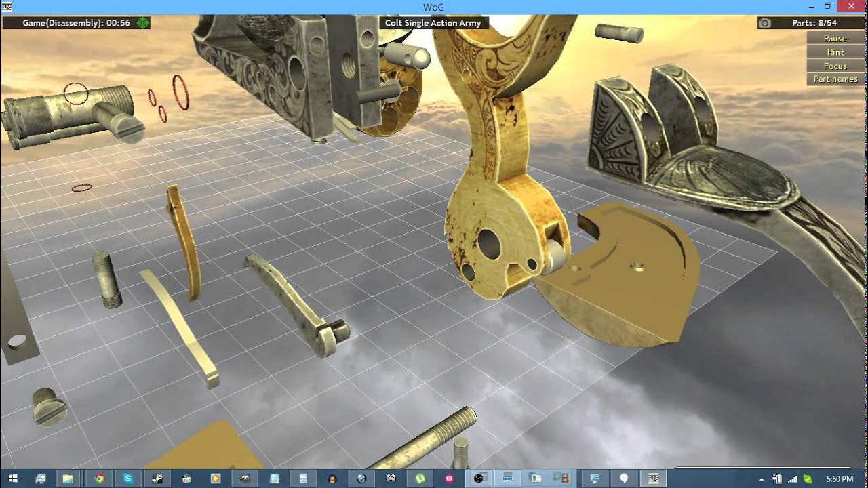This screenshot has height=488, width=868.
Task: Switch to WoG game taskbar icon
Action: [654, 479]
